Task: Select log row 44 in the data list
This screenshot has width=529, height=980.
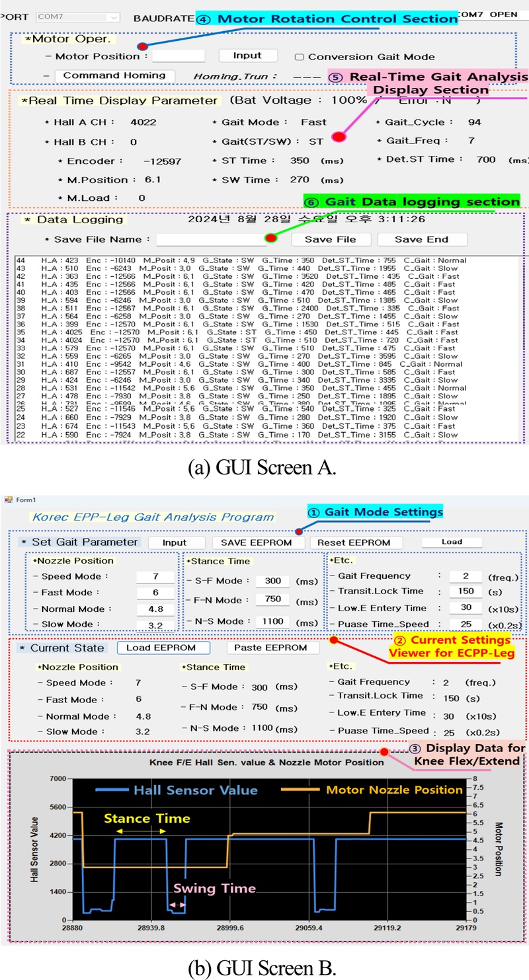Action: click(238, 261)
